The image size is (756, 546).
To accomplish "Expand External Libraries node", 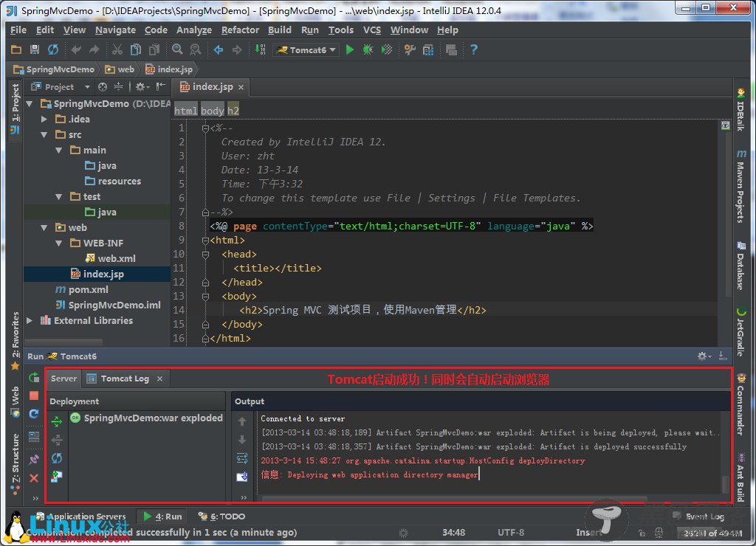I will pyautogui.click(x=30, y=320).
